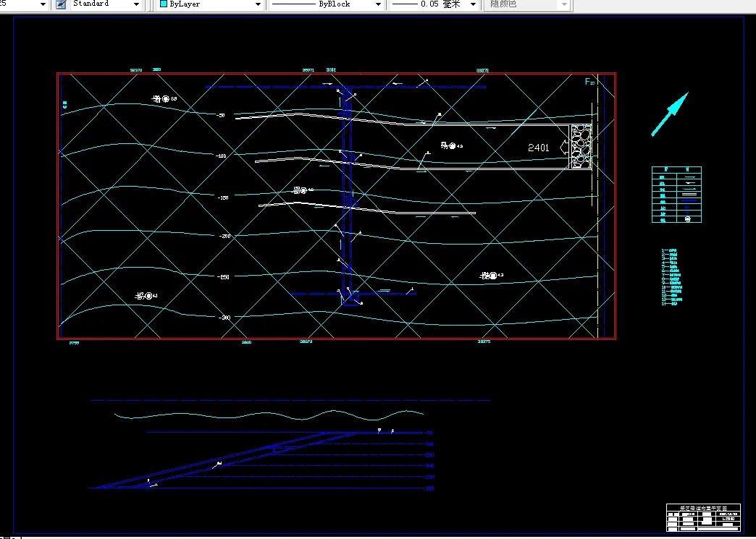
Task: Open the Standard style dropdown
Action: (136, 4)
